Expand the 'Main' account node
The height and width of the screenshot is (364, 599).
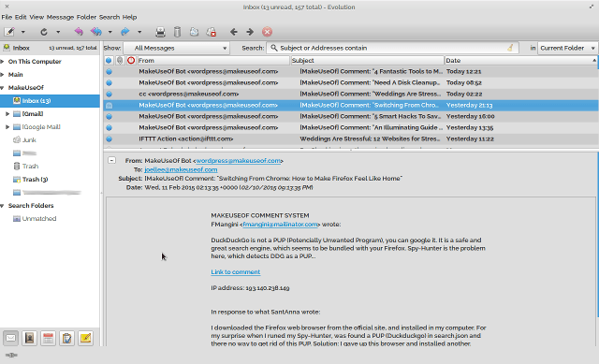pos(2,75)
